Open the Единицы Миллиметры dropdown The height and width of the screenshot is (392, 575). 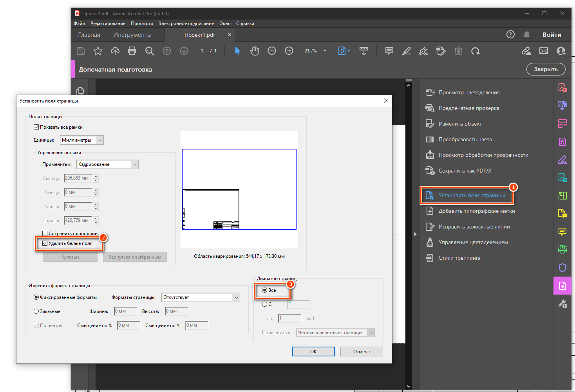pos(82,140)
